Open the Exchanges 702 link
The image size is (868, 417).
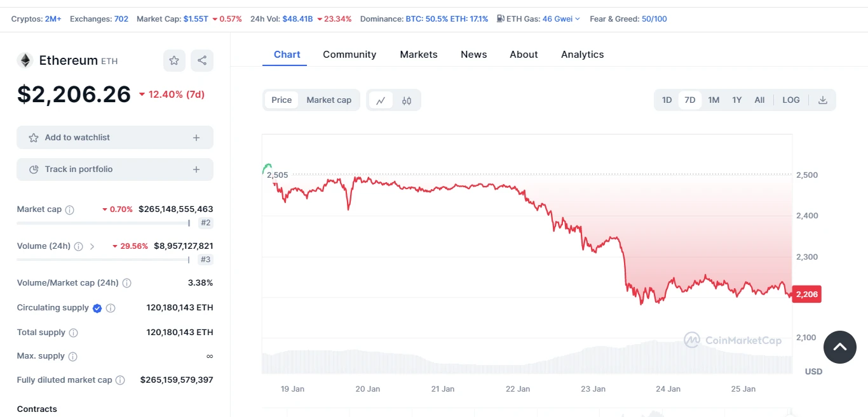coord(99,19)
